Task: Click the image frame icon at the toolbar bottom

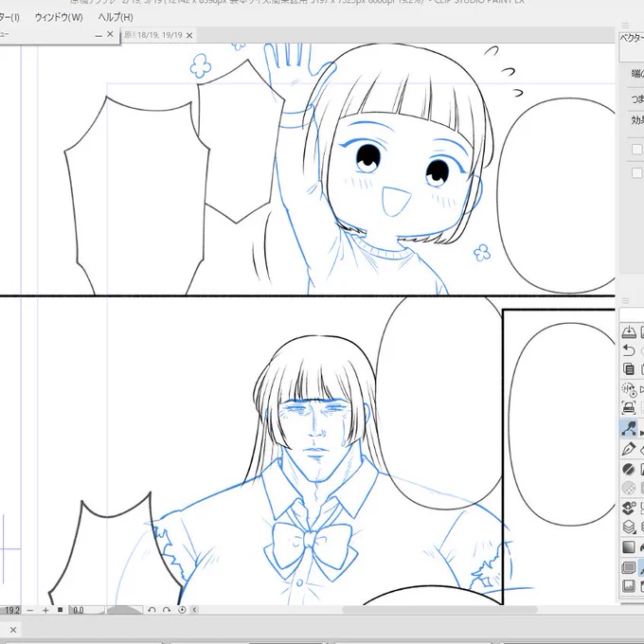Action: 629,586
